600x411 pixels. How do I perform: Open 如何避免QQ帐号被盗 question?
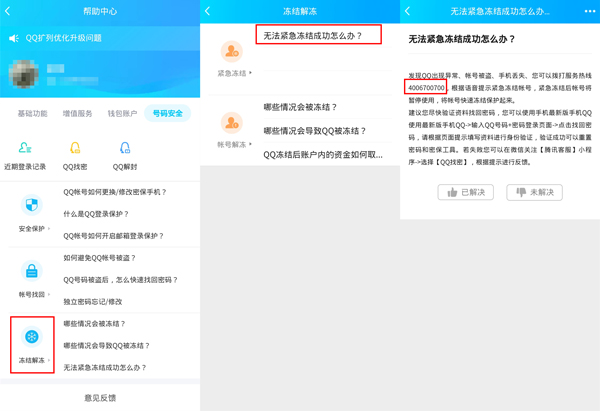point(99,258)
